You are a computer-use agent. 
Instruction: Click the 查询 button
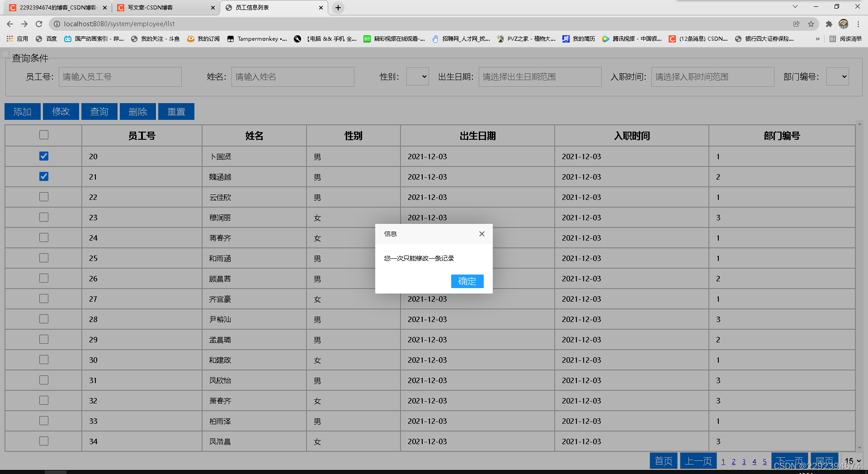click(x=99, y=112)
